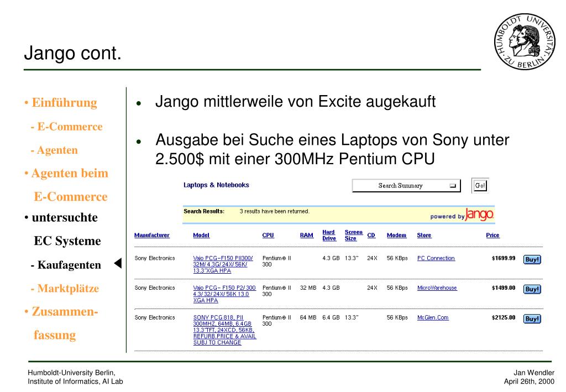Viewport: 566px width, 392px height.
Task: Visit the McGlen.Com store link
Action: click(433, 318)
